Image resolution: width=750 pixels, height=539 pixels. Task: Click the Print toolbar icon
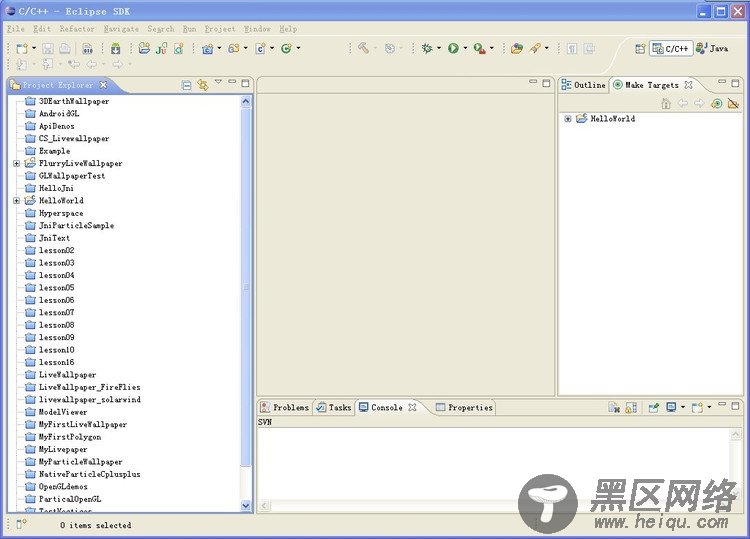pos(65,48)
